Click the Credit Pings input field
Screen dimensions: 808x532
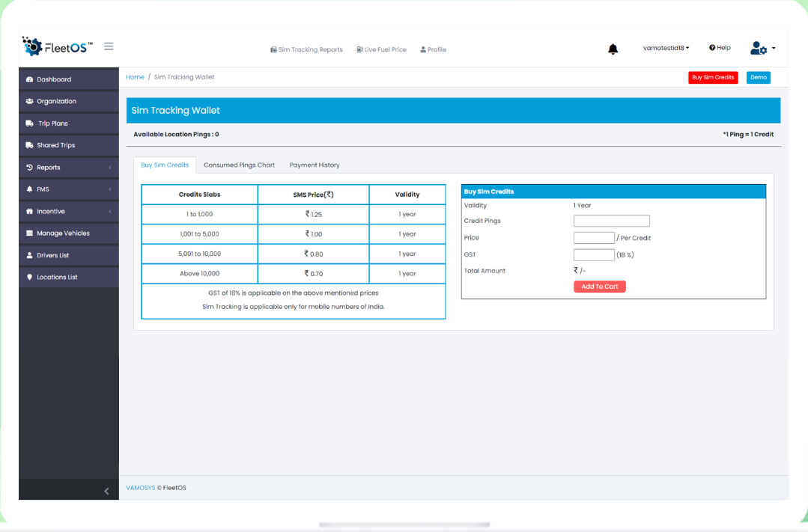(611, 221)
